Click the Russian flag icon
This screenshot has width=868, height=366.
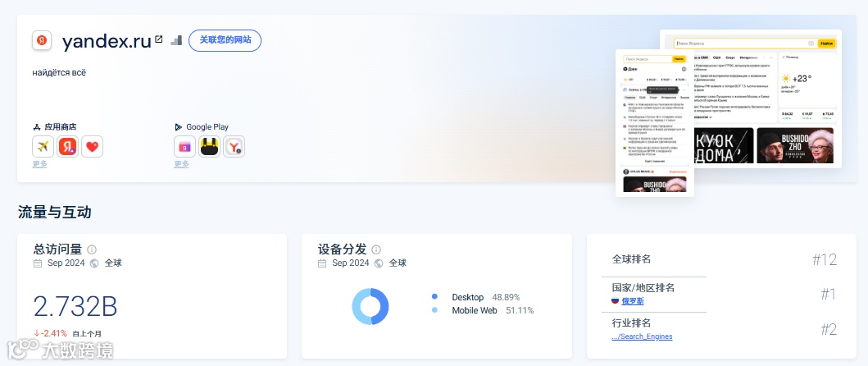pos(615,301)
